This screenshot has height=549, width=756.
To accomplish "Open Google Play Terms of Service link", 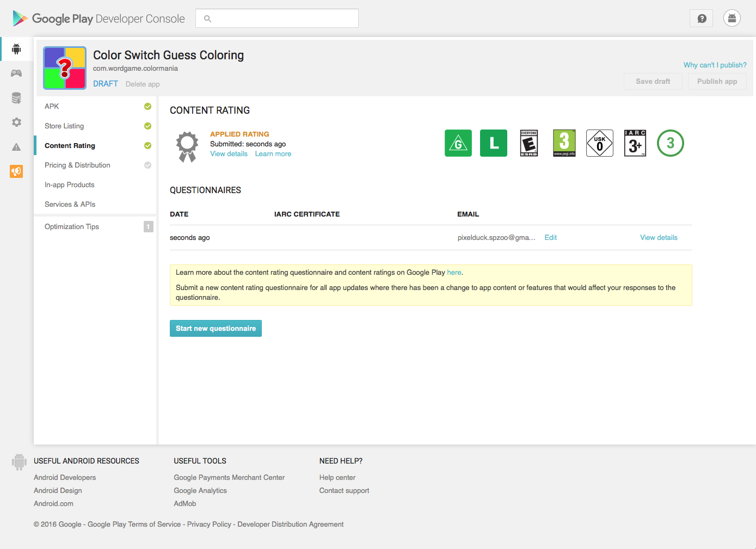I will pos(134,525).
